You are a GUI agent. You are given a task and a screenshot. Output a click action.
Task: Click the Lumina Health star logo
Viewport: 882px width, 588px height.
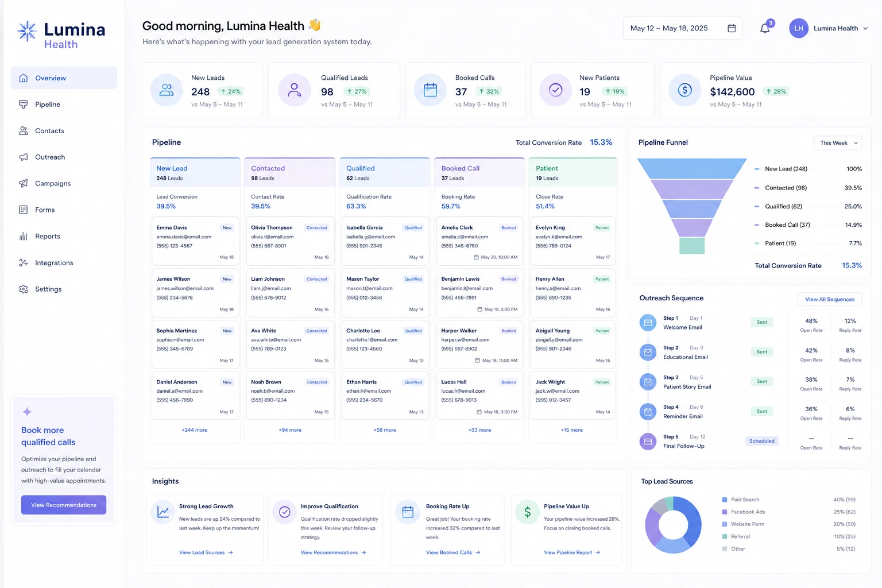(27, 31)
